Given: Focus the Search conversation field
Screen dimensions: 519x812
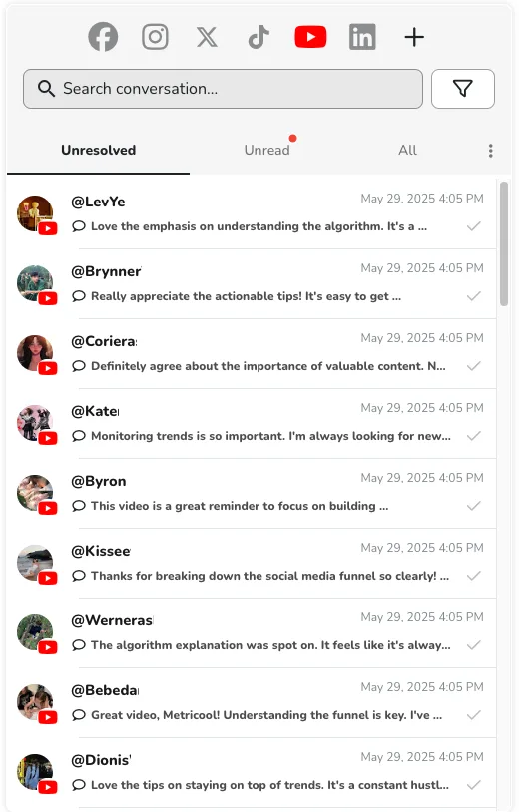Looking at the screenshot, I should point(223,89).
